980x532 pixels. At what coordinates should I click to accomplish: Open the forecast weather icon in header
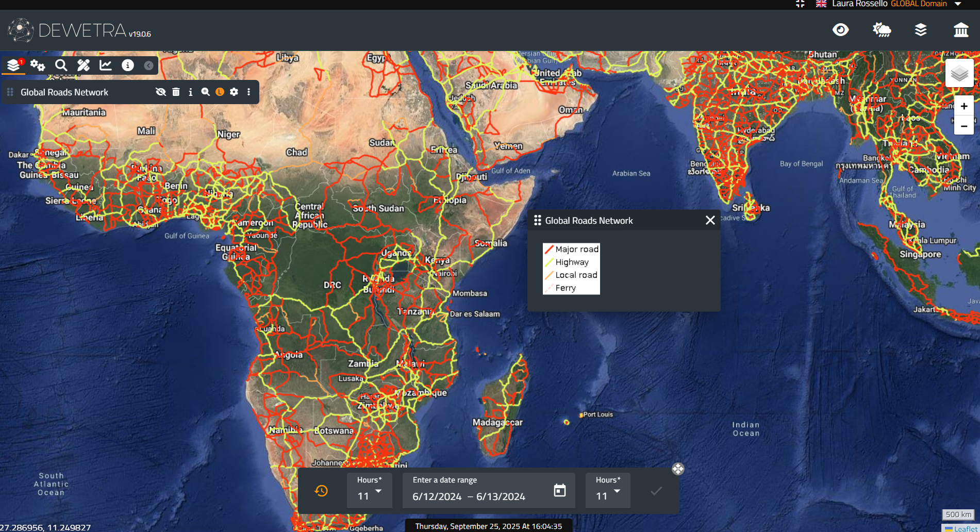tap(881, 30)
